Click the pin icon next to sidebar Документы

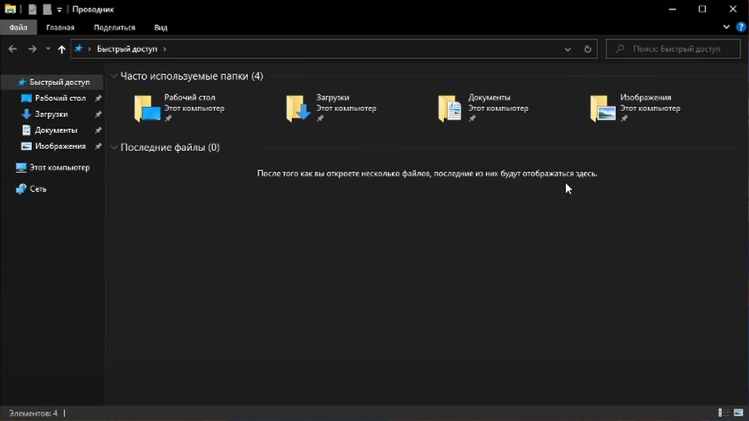click(98, 130)
